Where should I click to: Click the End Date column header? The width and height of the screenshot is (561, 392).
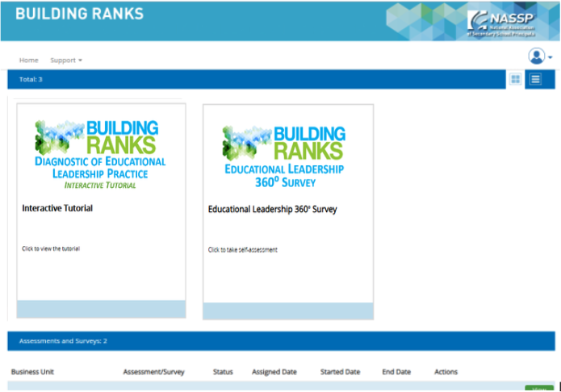point(396,372)
